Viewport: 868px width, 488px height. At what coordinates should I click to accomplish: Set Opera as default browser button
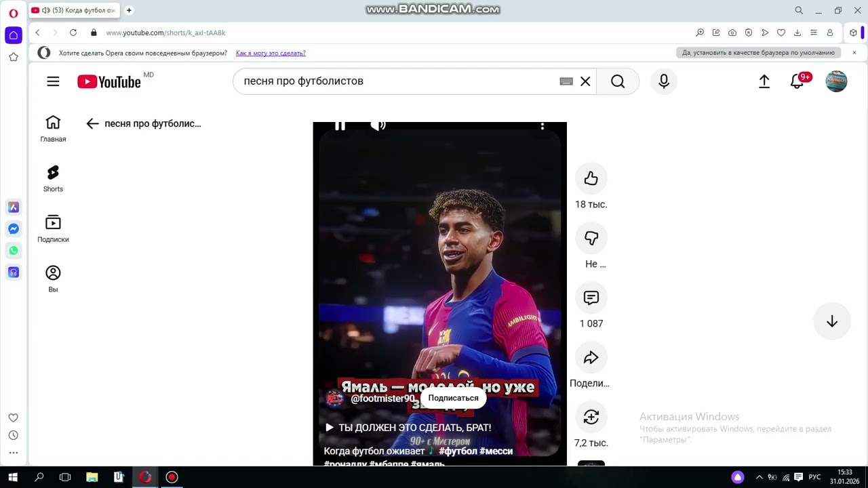[758, 53]
